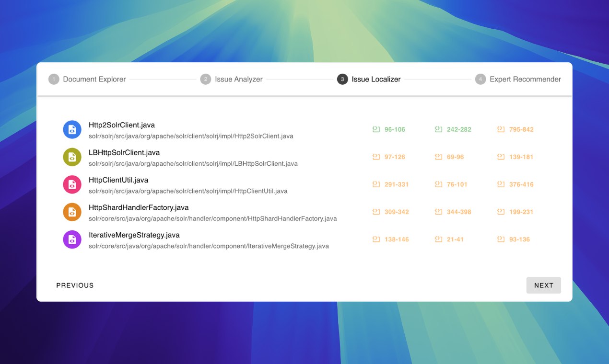
Task: Click the path ending in component/IterativeMergeStrategy.java
Action: coord(209,246)
